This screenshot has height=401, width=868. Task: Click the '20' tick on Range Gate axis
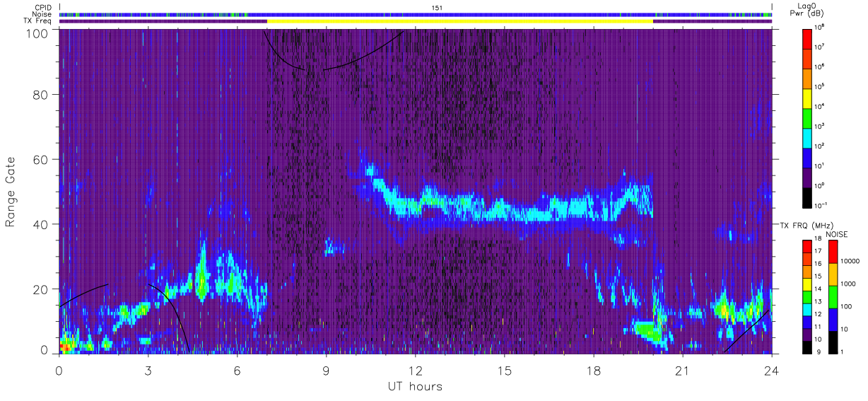40,290
